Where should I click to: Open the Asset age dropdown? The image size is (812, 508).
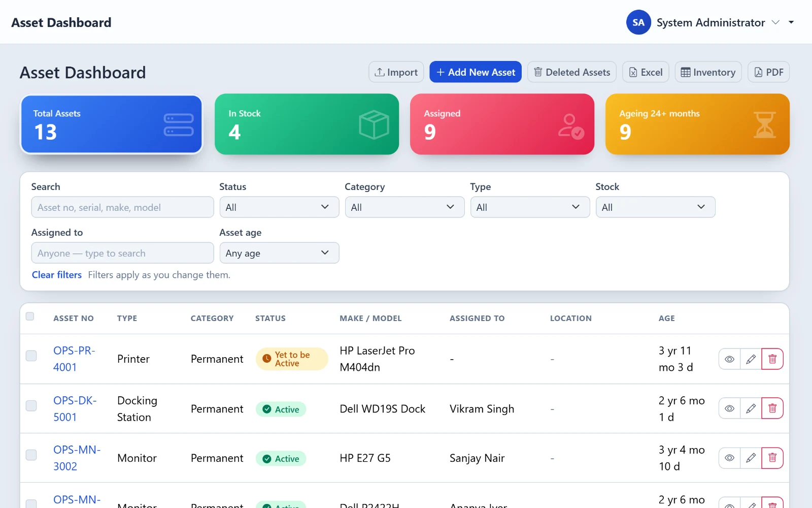tap(279, 253)
